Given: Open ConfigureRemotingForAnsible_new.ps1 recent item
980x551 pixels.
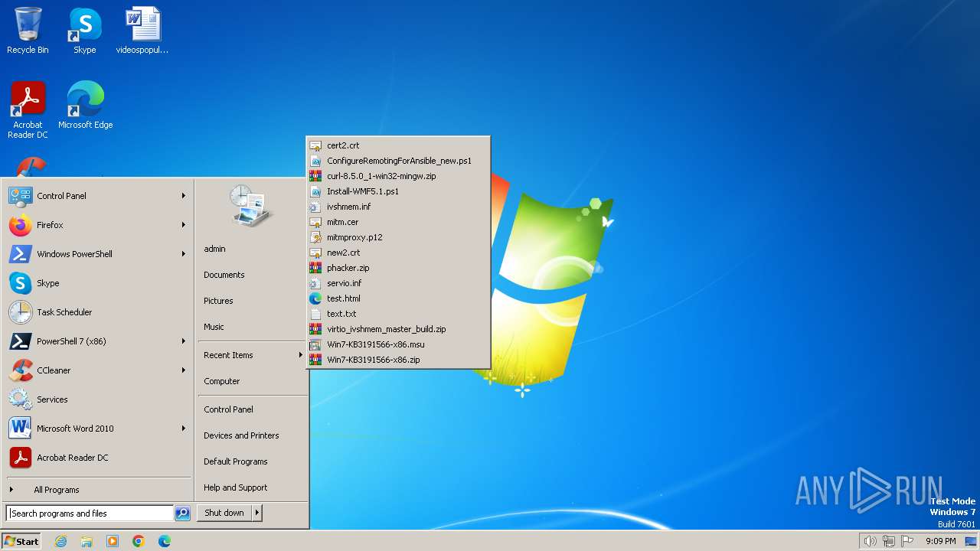Looking at the screenshot, I should click(x=397, y=161).
